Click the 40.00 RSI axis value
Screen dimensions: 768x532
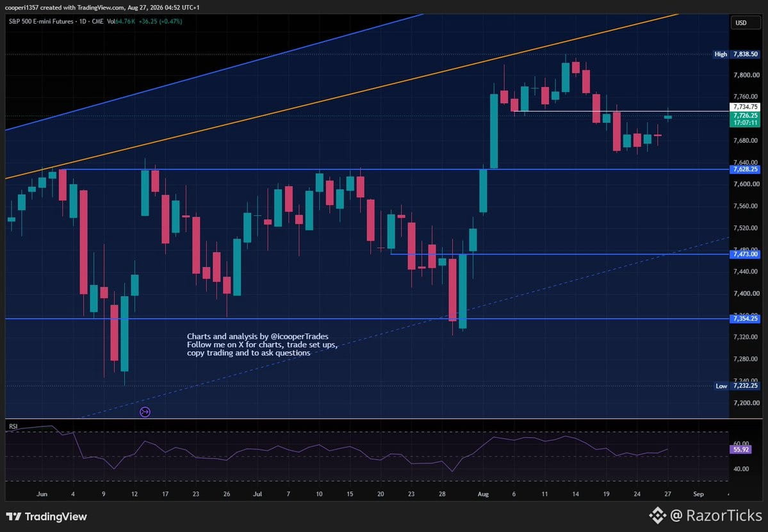741,469
